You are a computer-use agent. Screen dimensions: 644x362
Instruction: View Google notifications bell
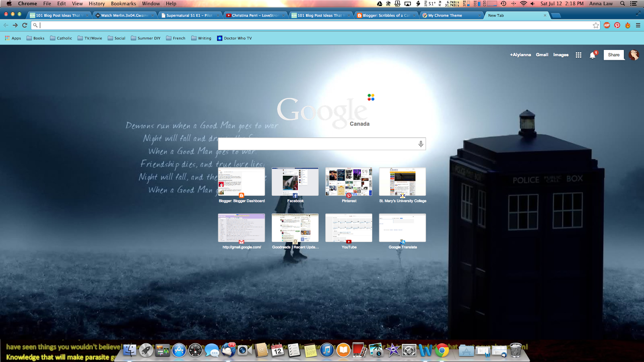tap(592, 55)
